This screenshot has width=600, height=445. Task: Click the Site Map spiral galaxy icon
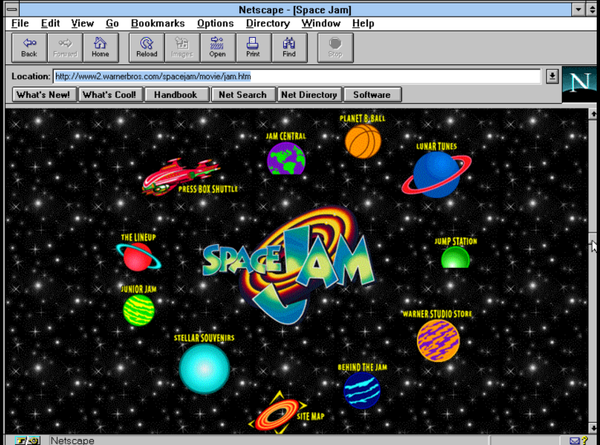[x=277, y=414]
